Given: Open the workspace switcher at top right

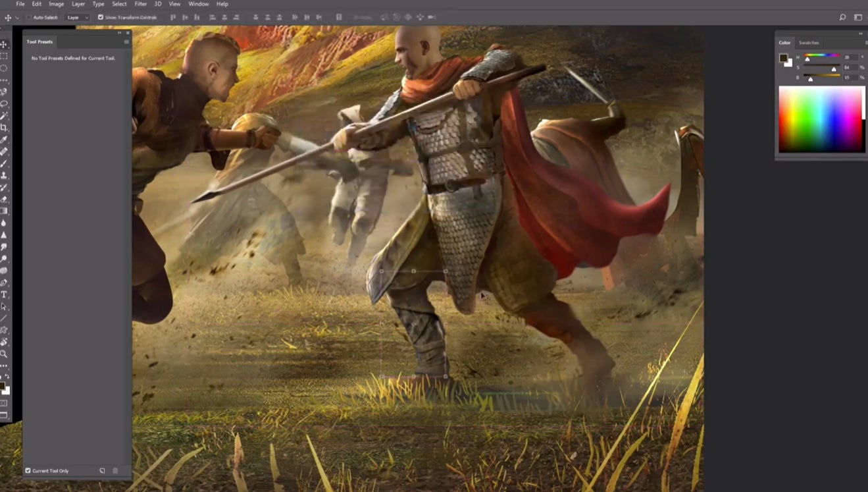Looking at the screenshot, I should pyautogui.click(x=858, y=17).
